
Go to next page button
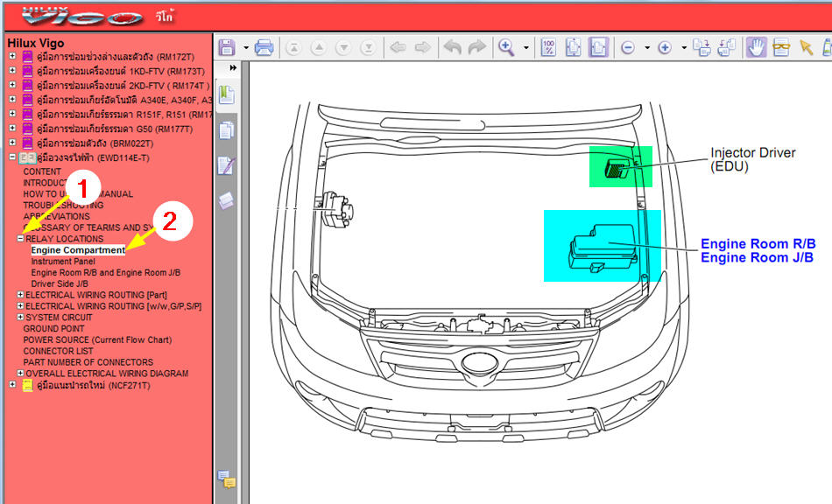point(343,48)
